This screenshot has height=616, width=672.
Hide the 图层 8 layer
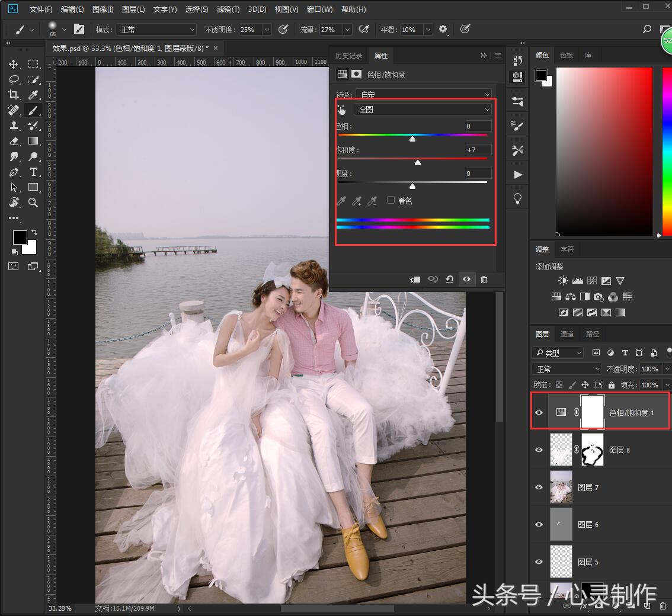pos(539,450)
